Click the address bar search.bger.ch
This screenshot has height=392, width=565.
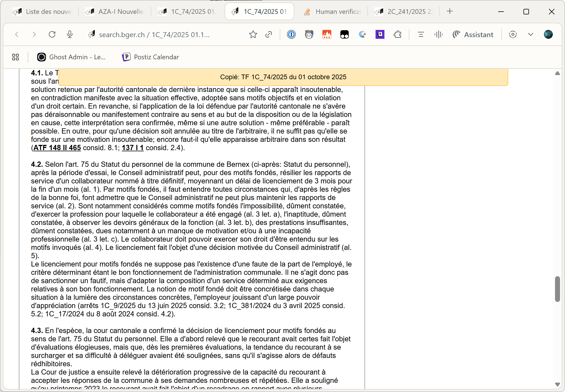click(154, 35)
